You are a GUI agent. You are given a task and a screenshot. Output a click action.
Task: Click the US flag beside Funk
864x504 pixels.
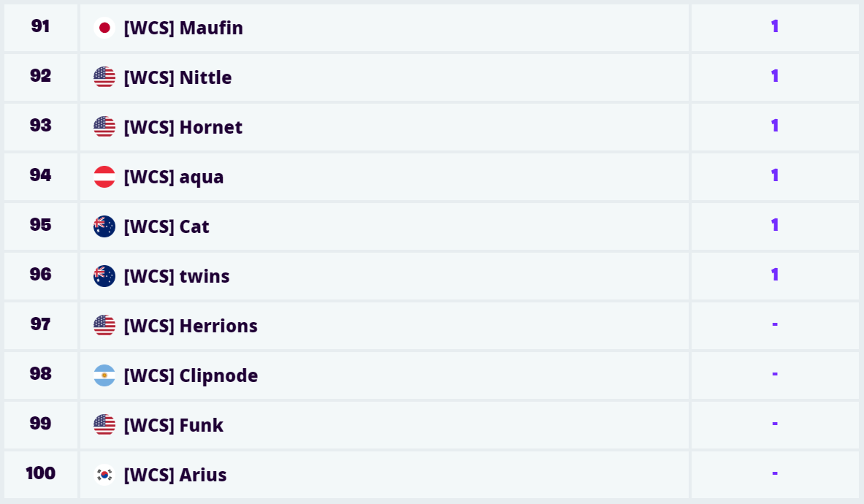point(104,425)
